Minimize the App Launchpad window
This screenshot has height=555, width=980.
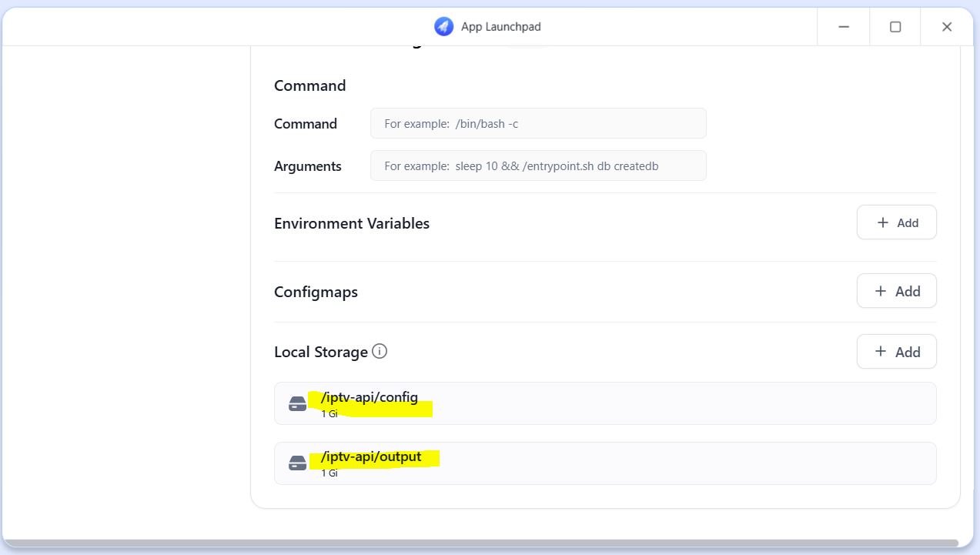pyautogui.click(x=844, y=27)
